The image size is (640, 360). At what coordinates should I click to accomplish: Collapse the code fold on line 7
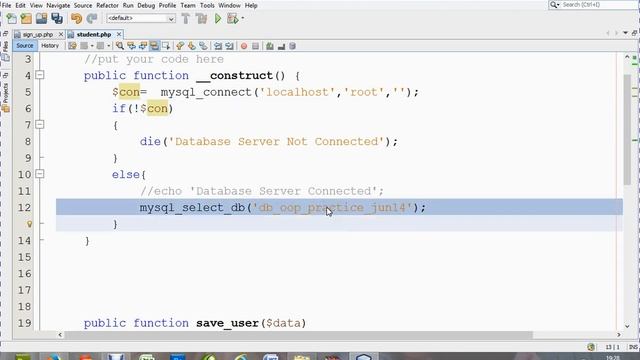point(40,124)
